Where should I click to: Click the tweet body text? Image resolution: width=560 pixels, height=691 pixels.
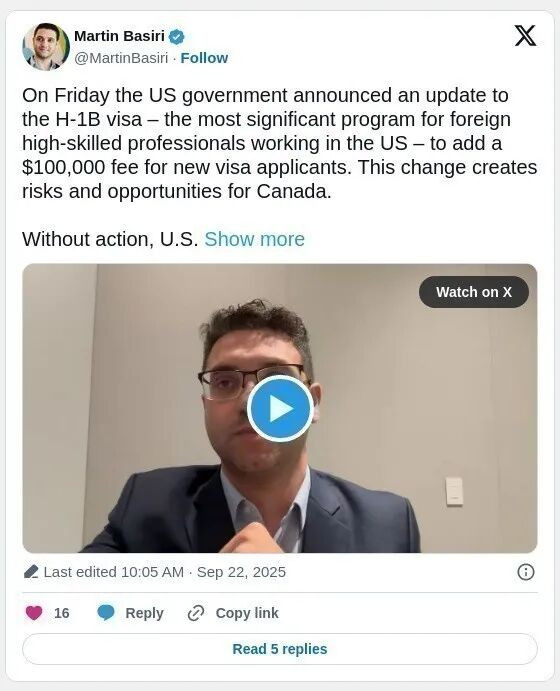click(x=280, y=143)
